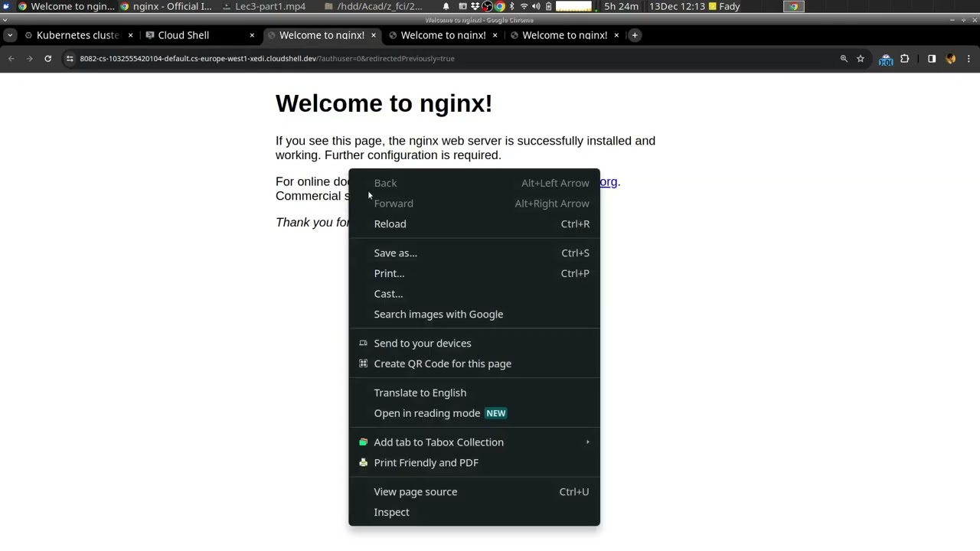Select Send to your devices
Image resolution: width=980 pixels, height=551 pixels.
[474, 344]
